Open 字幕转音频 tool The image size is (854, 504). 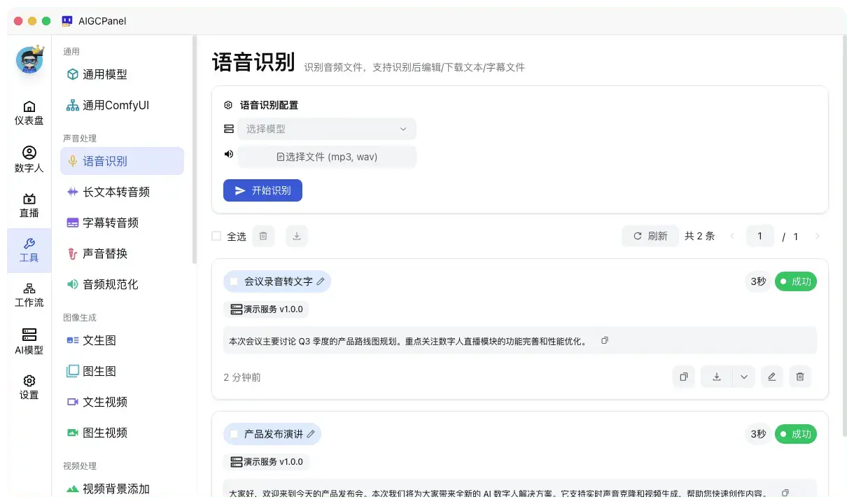tap(122, 223)
